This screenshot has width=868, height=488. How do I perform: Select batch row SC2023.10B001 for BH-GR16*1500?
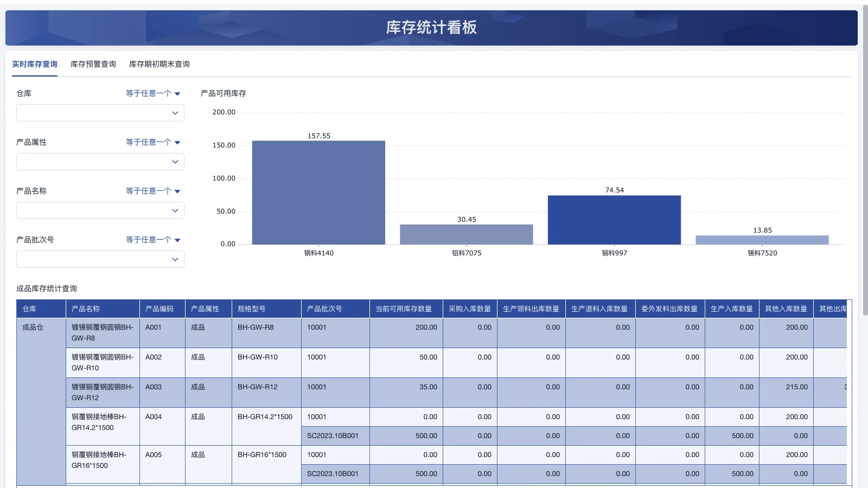click(333, 473)
